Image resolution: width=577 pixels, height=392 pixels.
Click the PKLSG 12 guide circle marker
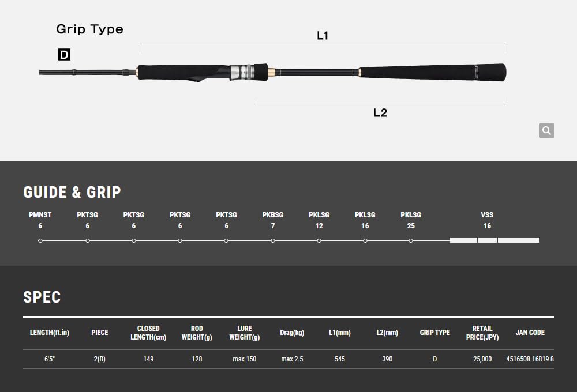(319, 240)
